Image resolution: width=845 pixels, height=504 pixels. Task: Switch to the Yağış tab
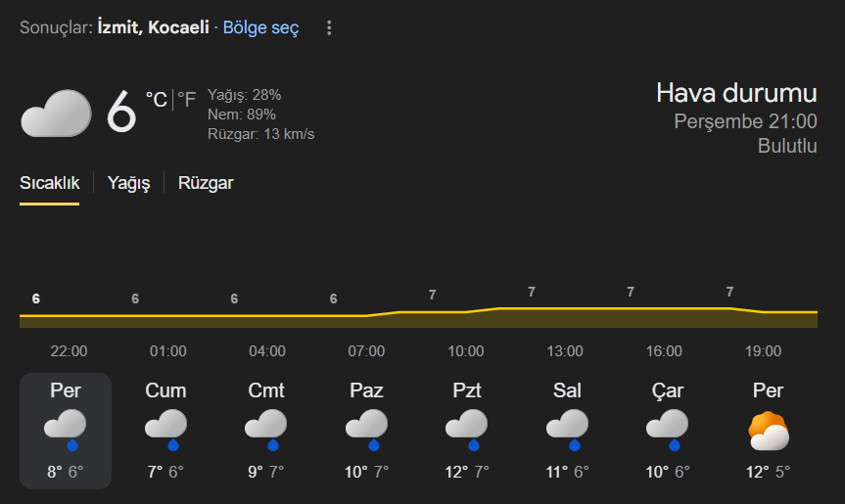pyautogui.click(x=128, y=183)
